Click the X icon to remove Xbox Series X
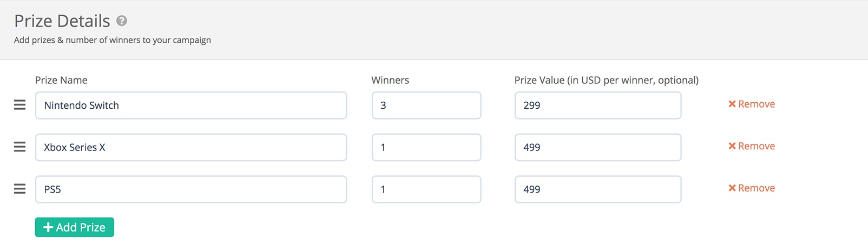Viewport: 868px width, 251px height. 732,146
